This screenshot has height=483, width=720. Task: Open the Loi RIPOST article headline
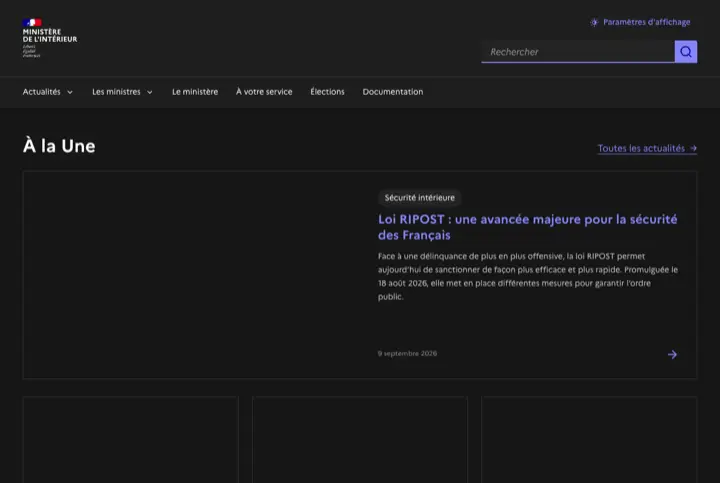[527, 227]
